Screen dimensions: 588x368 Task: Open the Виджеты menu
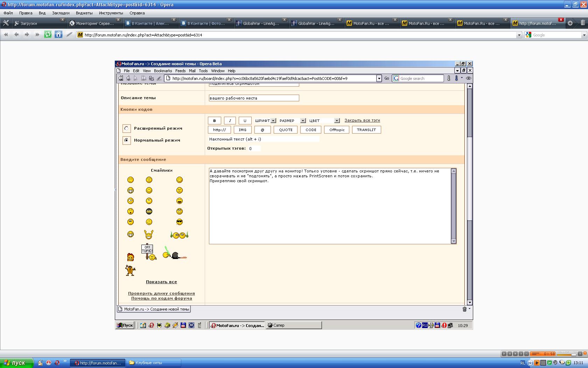point(84,13)
